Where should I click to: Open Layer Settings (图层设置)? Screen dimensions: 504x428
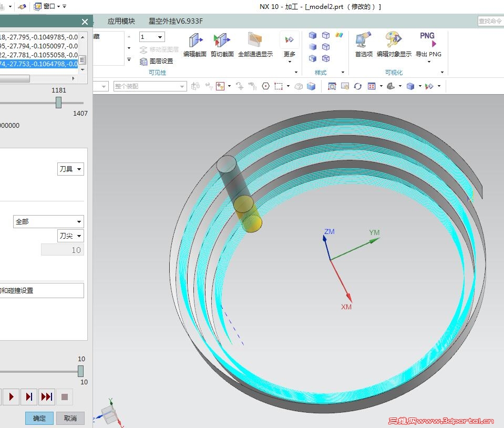pyautogui.click(x=157, y=61)
